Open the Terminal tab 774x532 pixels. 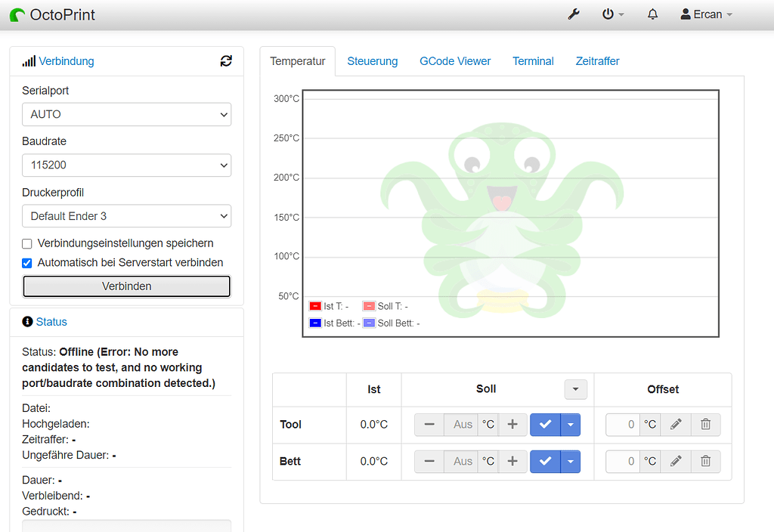tap(533, 61)
